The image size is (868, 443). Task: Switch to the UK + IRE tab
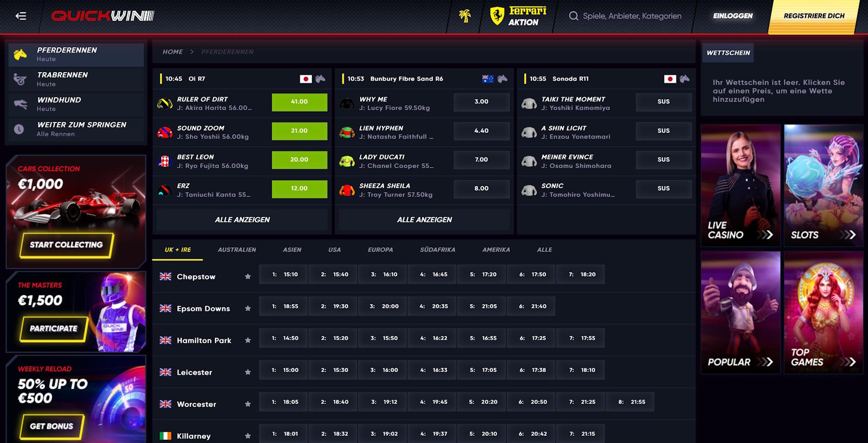coord(178,250)
